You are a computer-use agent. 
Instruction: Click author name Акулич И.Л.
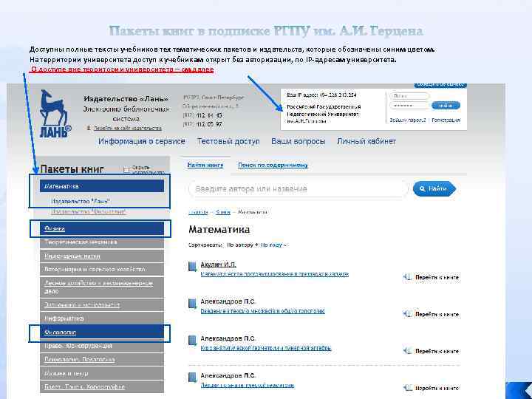tap(218, 265)
